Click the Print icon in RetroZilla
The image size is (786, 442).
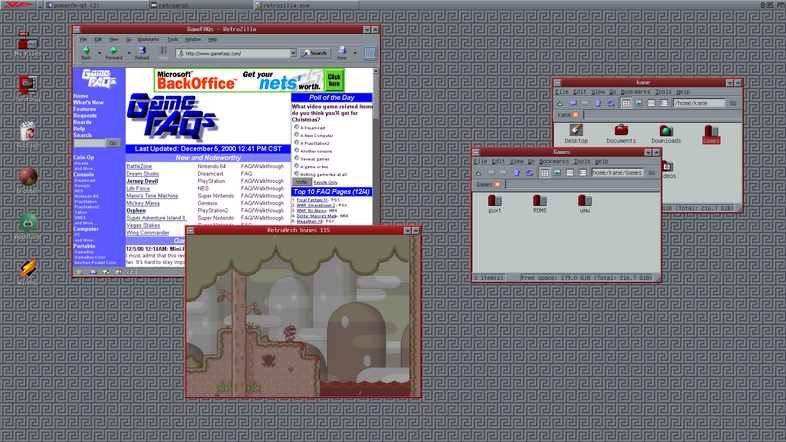click(342, 52)
